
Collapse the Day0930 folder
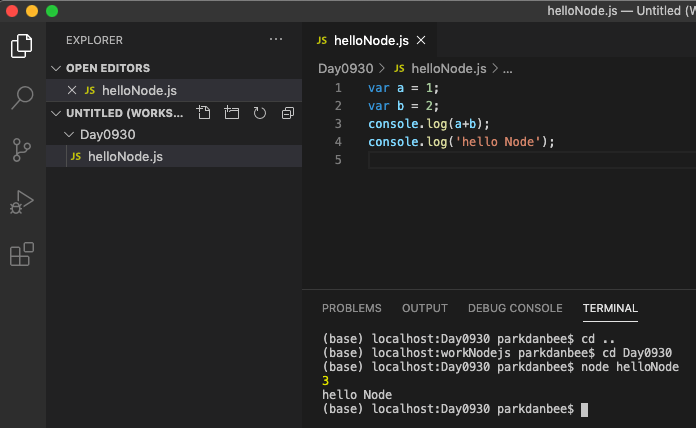click(69, 134)
